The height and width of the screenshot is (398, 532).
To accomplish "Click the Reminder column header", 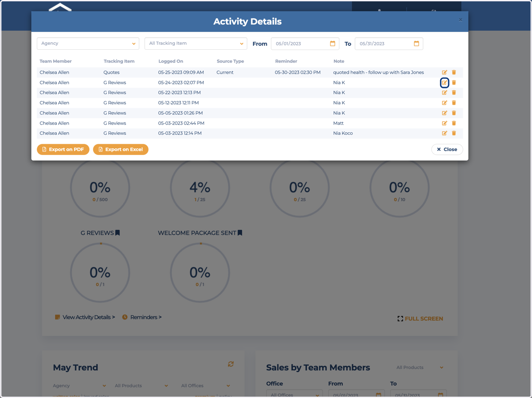I will [x=286, y=61].
